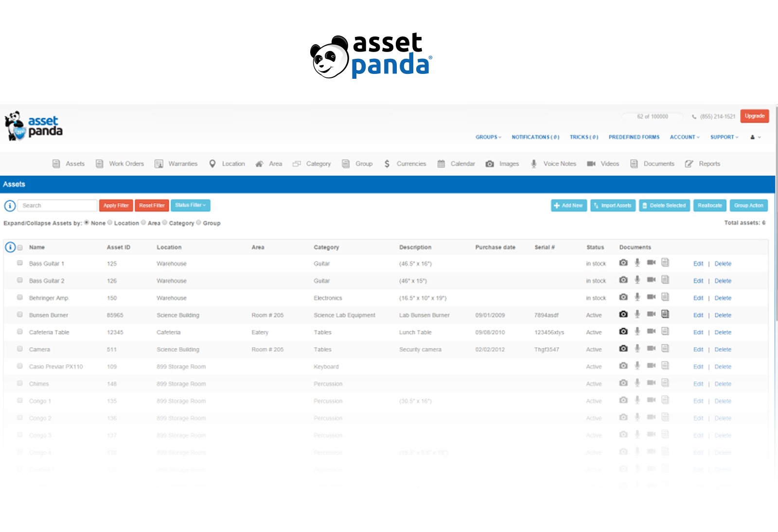Screen dimensions: 778x532
Task: Open the Area section
Action: coord(269,164)
